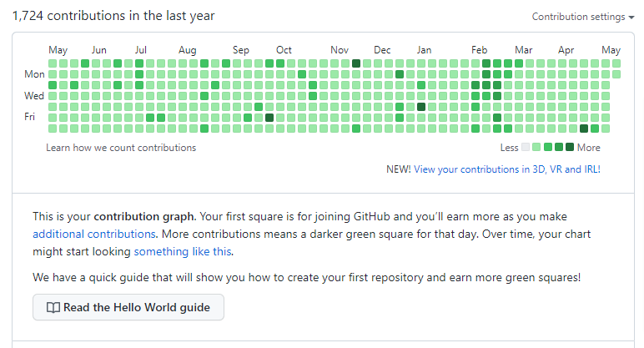Open the something like this link
Screen dimensions: 644x348
coord(183,251)
